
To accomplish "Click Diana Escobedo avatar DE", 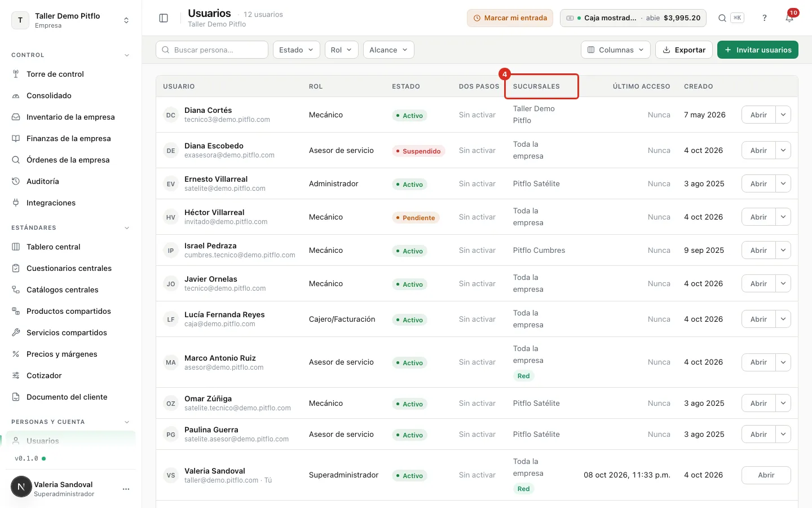I will click(x=171, y=151).
